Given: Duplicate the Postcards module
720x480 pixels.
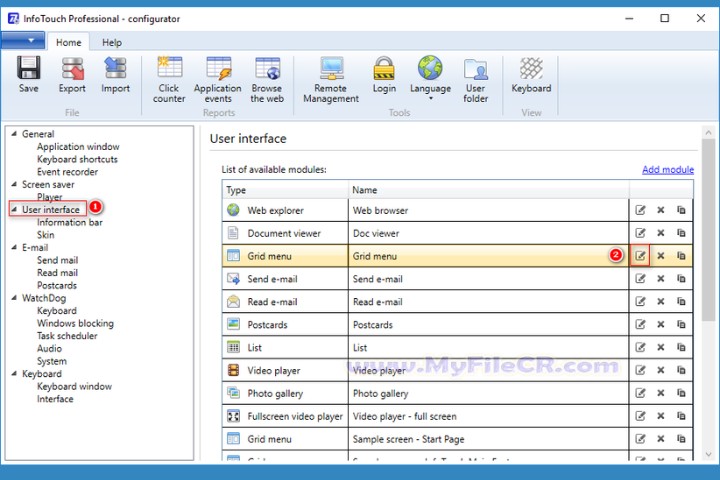Looking at the screenshot, I should [x=681, y=324].
